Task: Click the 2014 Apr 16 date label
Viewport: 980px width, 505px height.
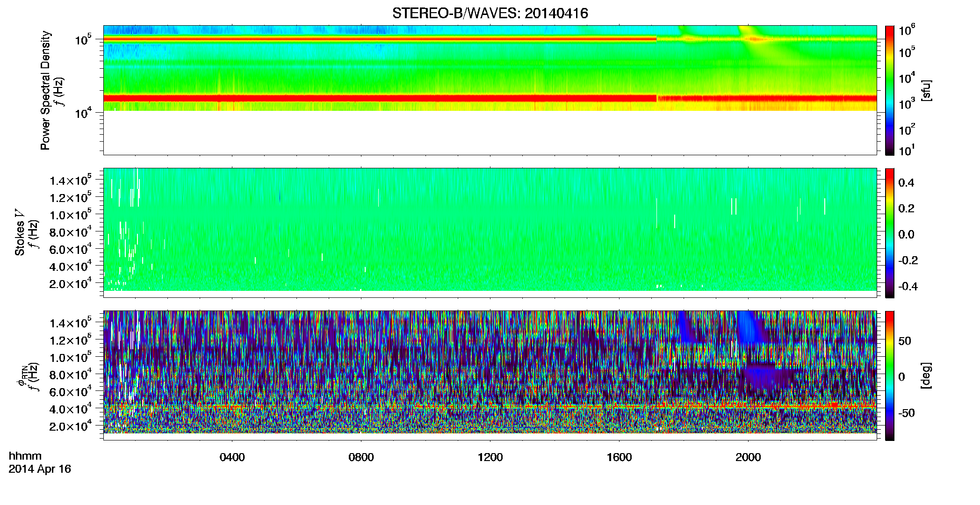Action: coord(40,469)
